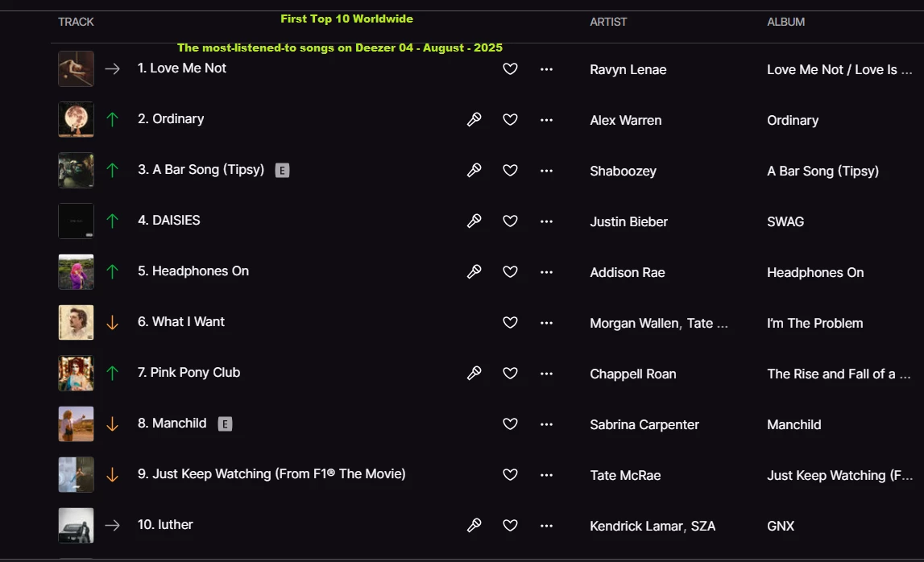924x562 pixels.
Task: Go to Sabrina Carpenter artist link
Action: (644, 425)
